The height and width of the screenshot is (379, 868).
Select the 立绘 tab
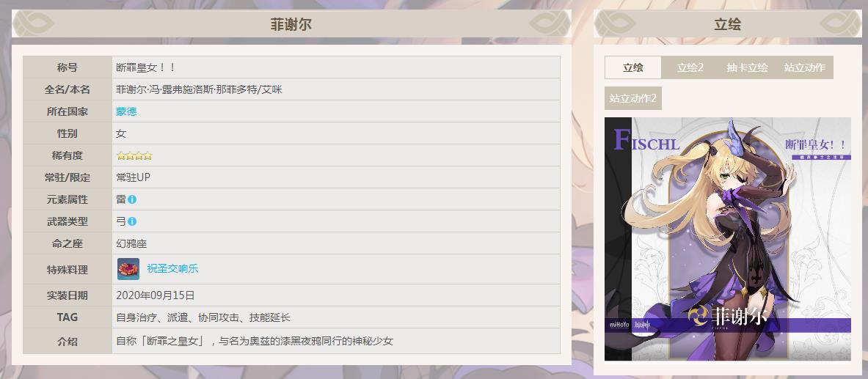[632, 67]
